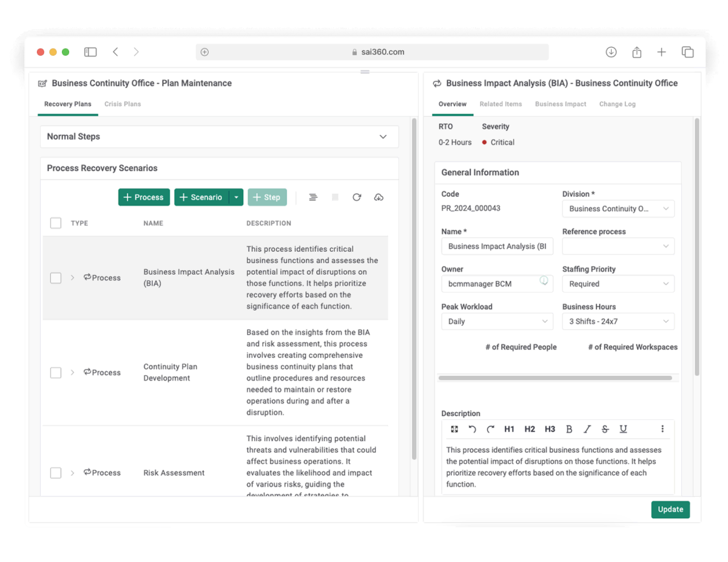Viewport: 728px width, 562px height.
Task: Open the editor more-options dots menu
Action: pos(662,429)
